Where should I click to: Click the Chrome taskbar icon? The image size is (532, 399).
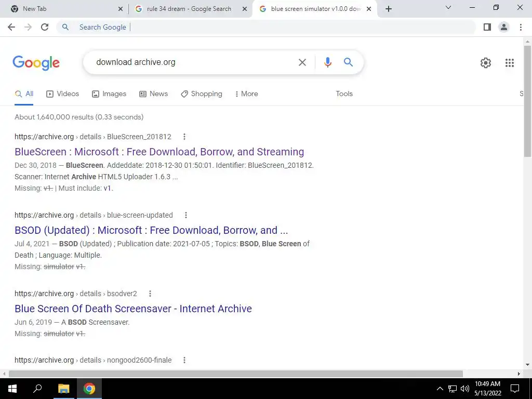point(89,389)
